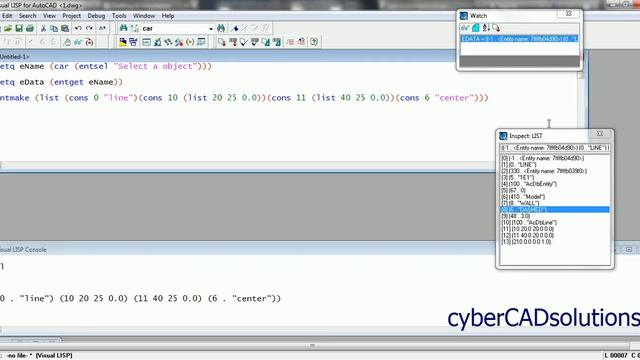Open the Debug menu
The image size is (640, 360).
coord(96,16)
